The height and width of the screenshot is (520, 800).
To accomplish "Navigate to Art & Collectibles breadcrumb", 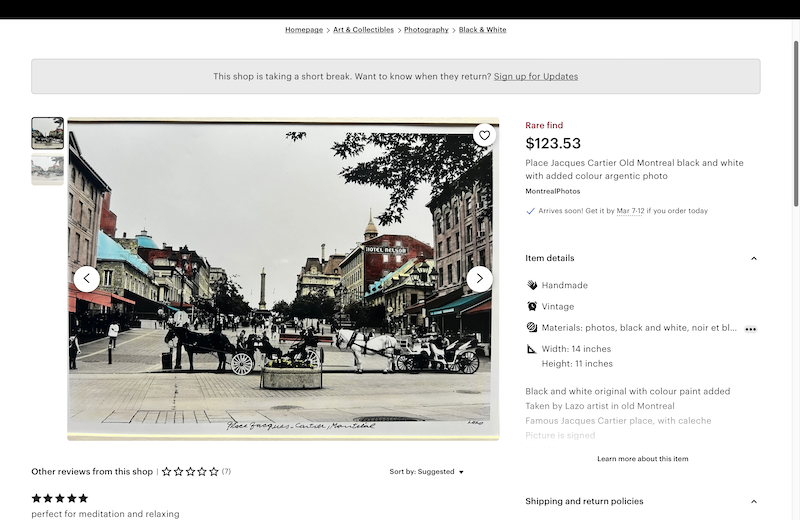I will point(363,30).
